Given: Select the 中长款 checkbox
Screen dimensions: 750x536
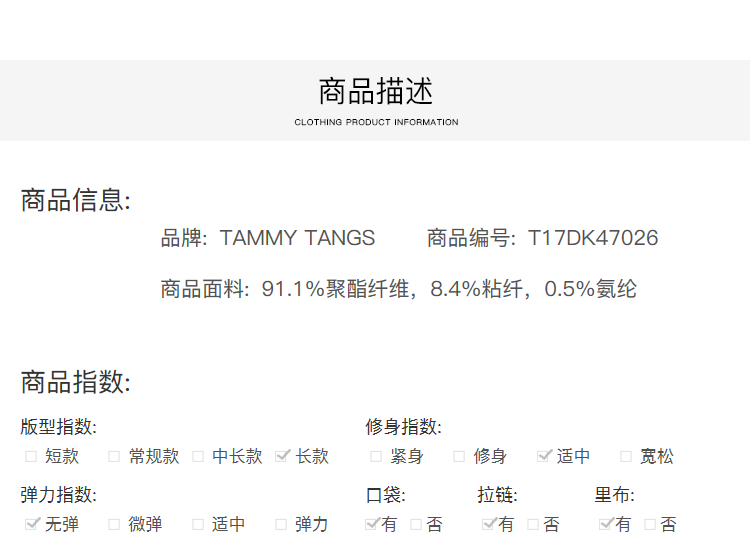Looking at the screenshot, I should pos(198,456).
